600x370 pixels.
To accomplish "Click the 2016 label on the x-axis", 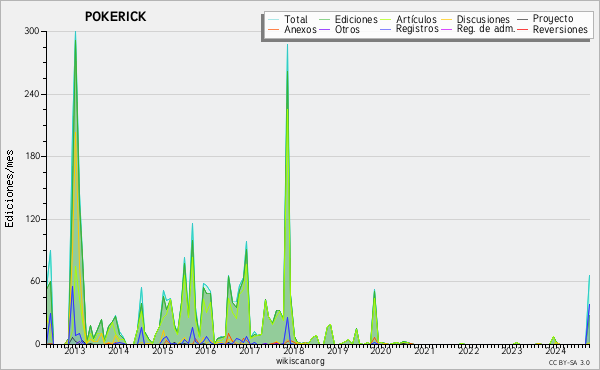I will tap(206, 350).
